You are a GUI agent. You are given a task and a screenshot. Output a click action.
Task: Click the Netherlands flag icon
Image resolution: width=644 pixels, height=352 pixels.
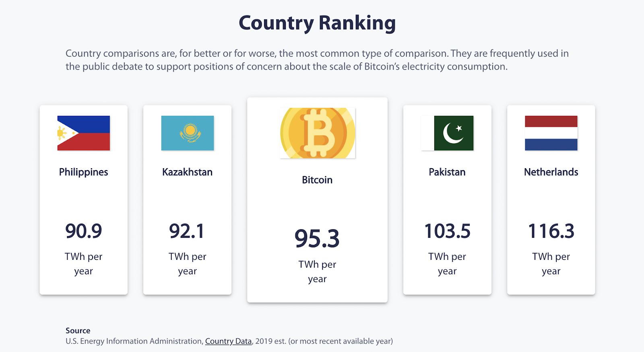click(x=551, y=133)
